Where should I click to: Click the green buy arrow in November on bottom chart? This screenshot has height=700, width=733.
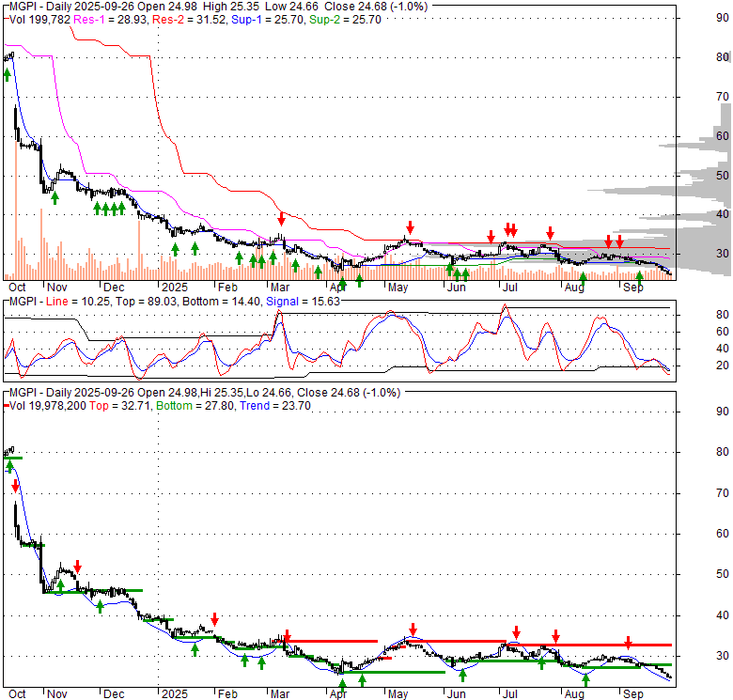60,585
